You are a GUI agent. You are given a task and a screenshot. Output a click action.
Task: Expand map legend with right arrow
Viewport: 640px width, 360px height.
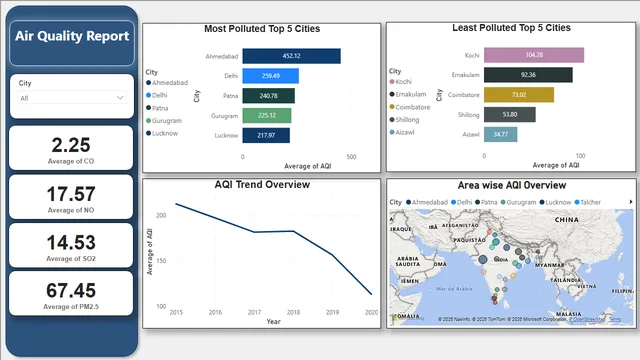point(631,202)
